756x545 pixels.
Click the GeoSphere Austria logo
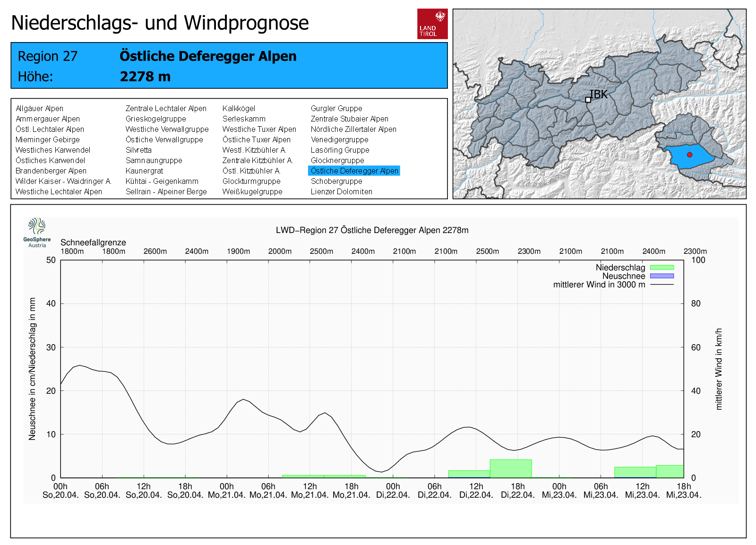tap(37, 232)
